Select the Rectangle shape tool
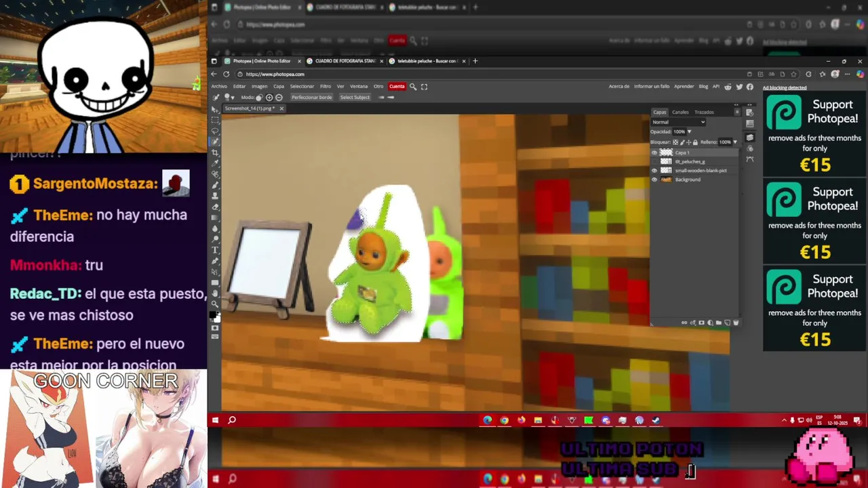The height and width of the screenshot is (488, 868). click(x=215, y=283)
